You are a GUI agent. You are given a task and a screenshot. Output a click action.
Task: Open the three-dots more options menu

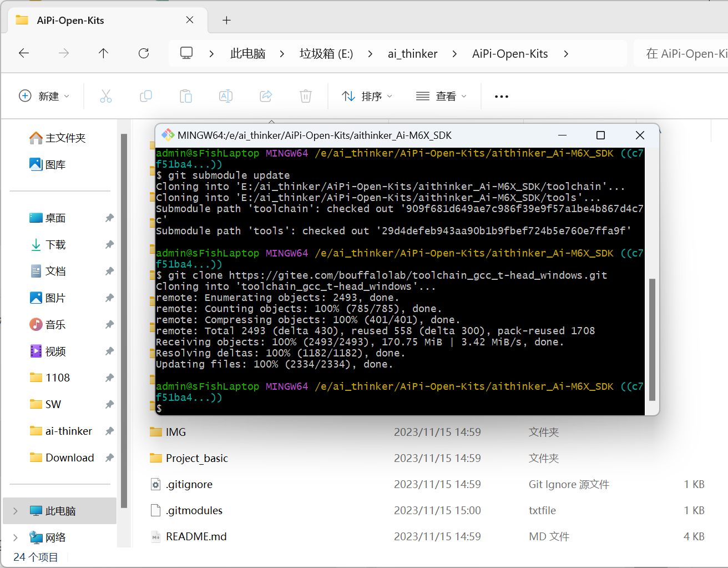502,97
